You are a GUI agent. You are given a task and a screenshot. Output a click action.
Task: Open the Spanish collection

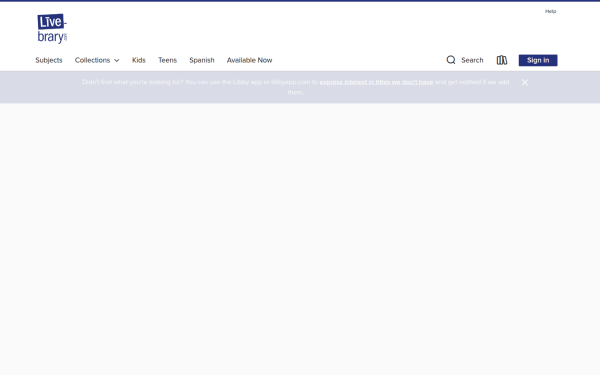click(x=202, y=60)
